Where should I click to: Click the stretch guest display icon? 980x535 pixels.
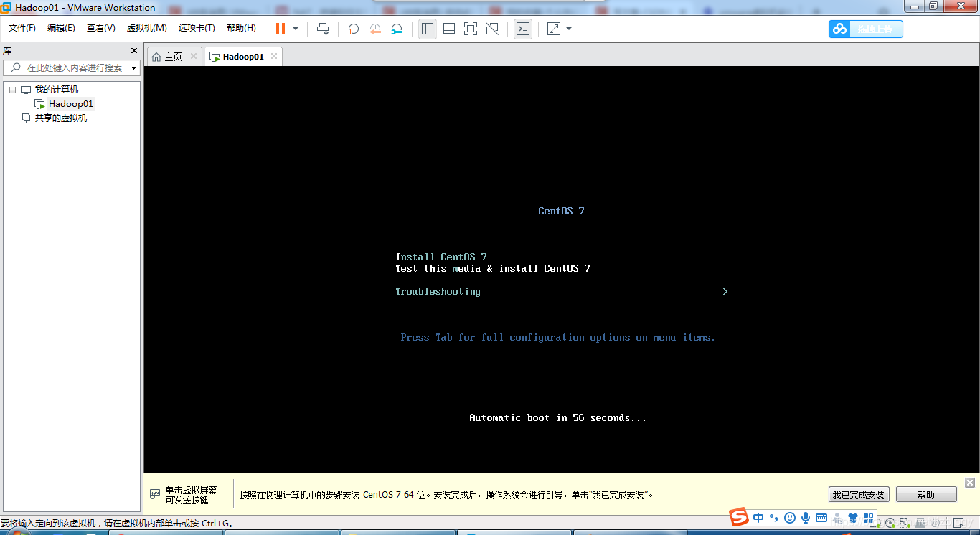click(x=554, y=29)
